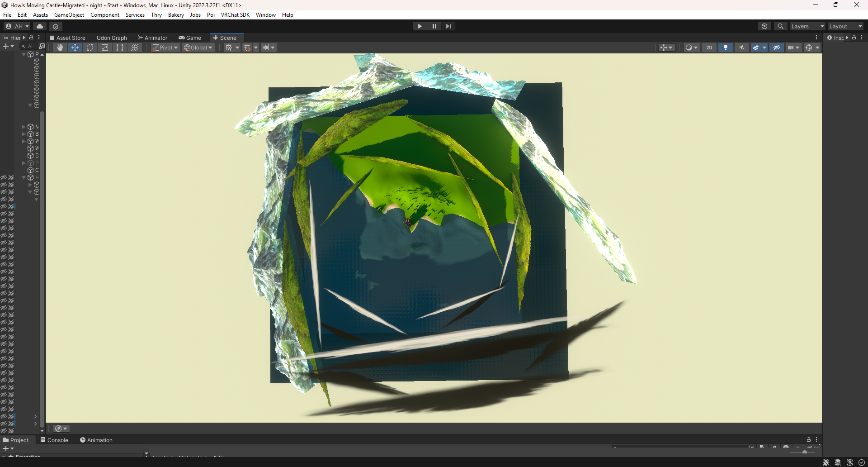
Task: Click the debugger bug icon in status bar
Action: click(x=826, y=462)
